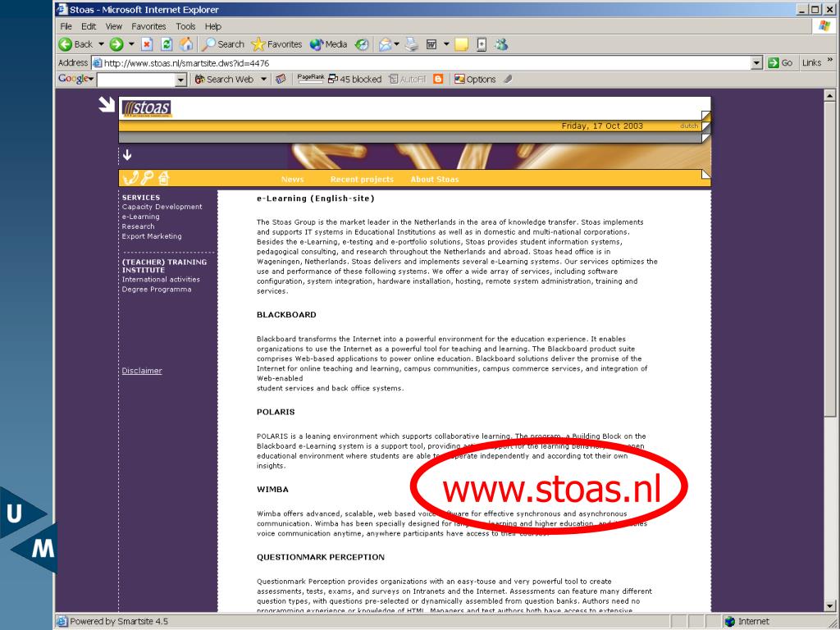The width and height of the screenshot is (840, 630).
Task: Print the current page
Action: click(x=412, y=44)
